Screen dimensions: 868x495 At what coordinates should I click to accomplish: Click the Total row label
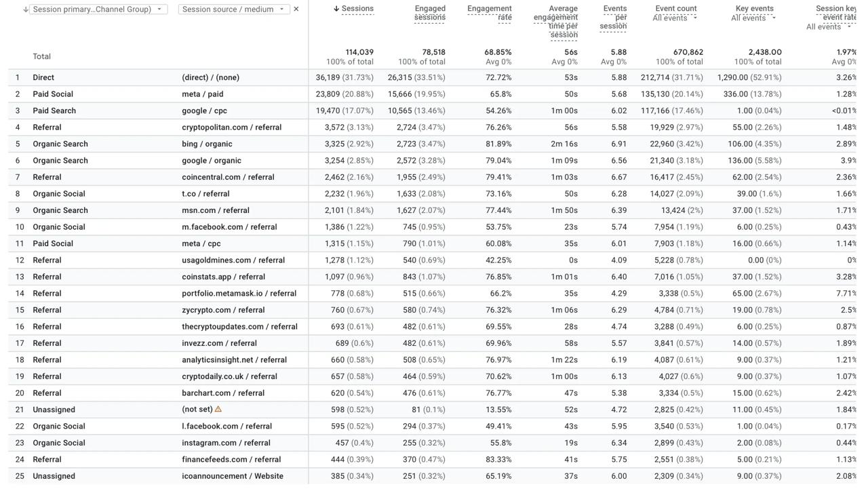tap(41, 56)
